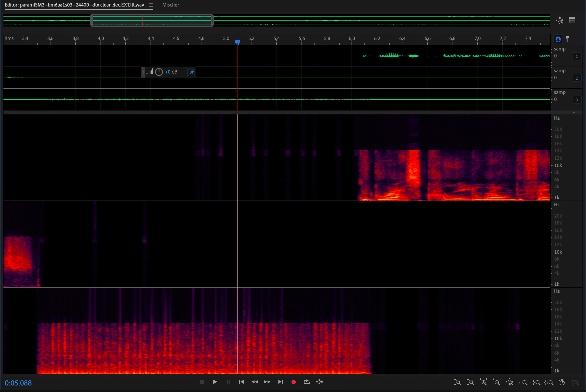Open the overview navigator options icon
This screenshot has height=392, width=586.
pos(572,20)
